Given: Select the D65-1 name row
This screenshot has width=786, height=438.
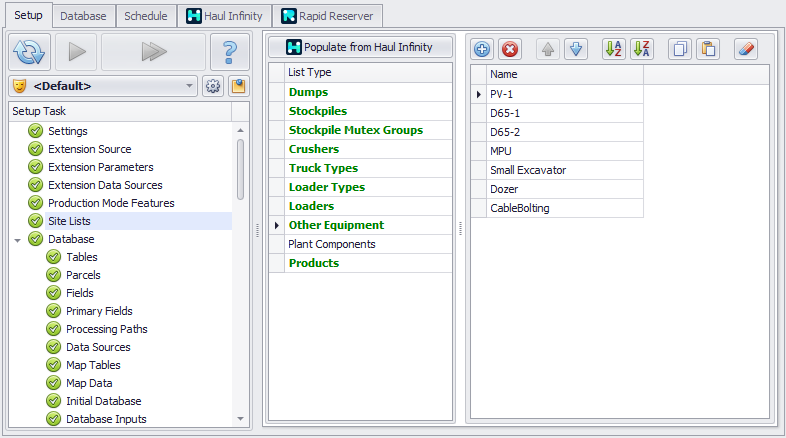Looking at the screenshot, I should [564, 113].
